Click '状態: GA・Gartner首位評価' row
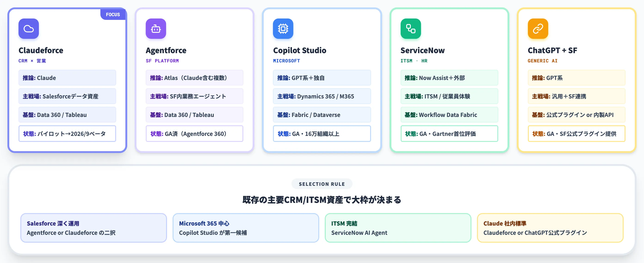 pyautogui.click(x=449, y=134)
